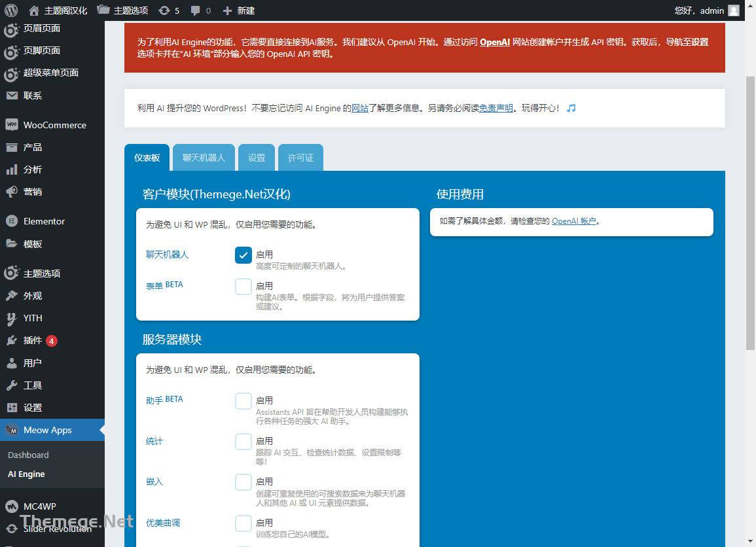756x547 pixels.
Task: Disable the 聊天机器人 module checkbox
Action: point(243,255)
